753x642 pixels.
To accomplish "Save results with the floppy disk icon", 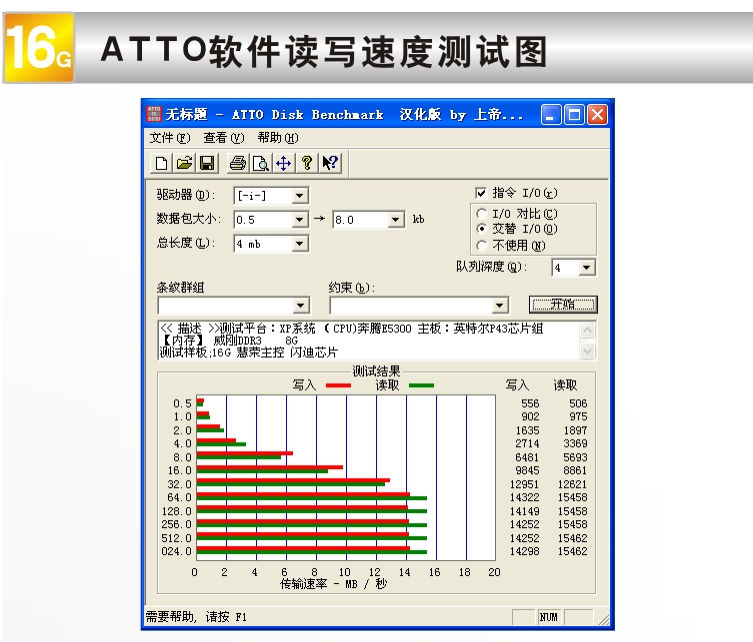I will point(207,163).
